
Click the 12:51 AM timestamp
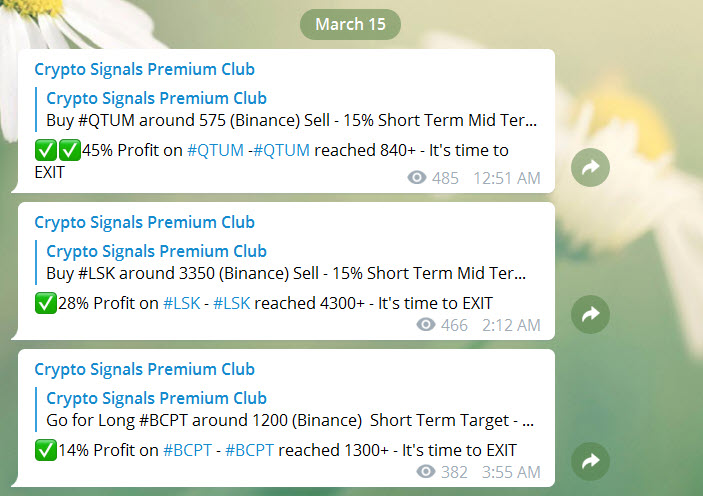(x=507, y=178)
